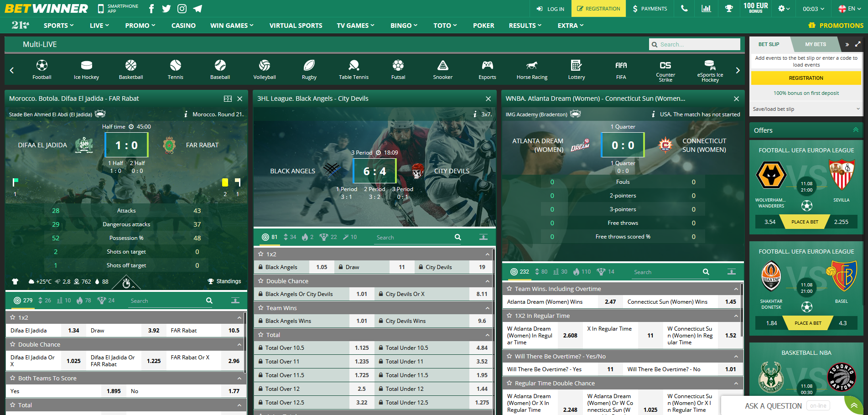The width and height of the screenshot is (868, 415).
Task: Click the LOG IN button
Action: [551, 9]
